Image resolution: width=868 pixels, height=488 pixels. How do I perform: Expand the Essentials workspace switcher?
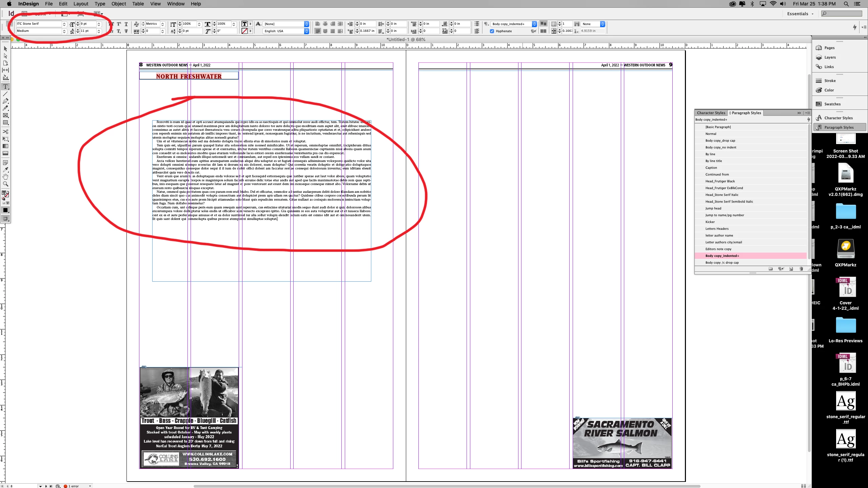[801, 14]
